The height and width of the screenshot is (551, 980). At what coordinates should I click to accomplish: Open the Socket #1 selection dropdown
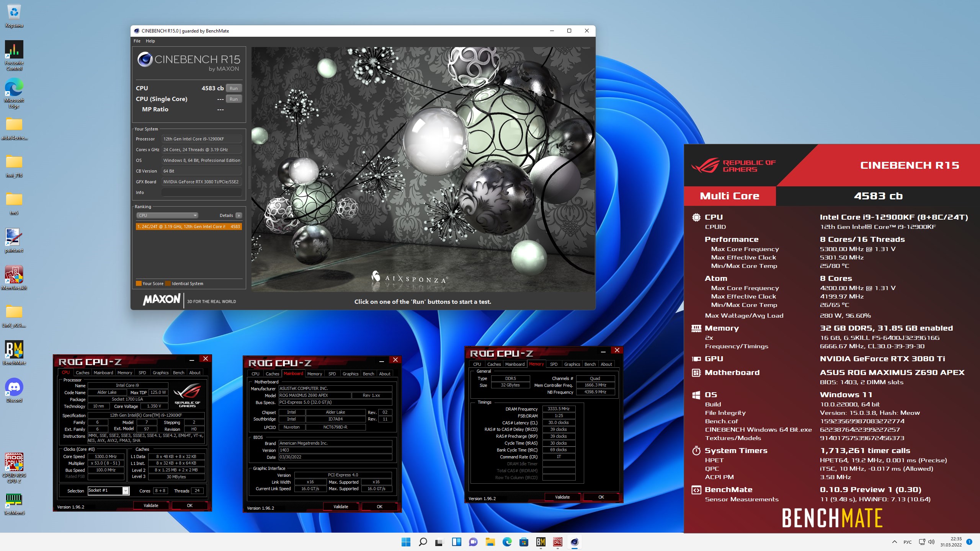click(109, 491)
